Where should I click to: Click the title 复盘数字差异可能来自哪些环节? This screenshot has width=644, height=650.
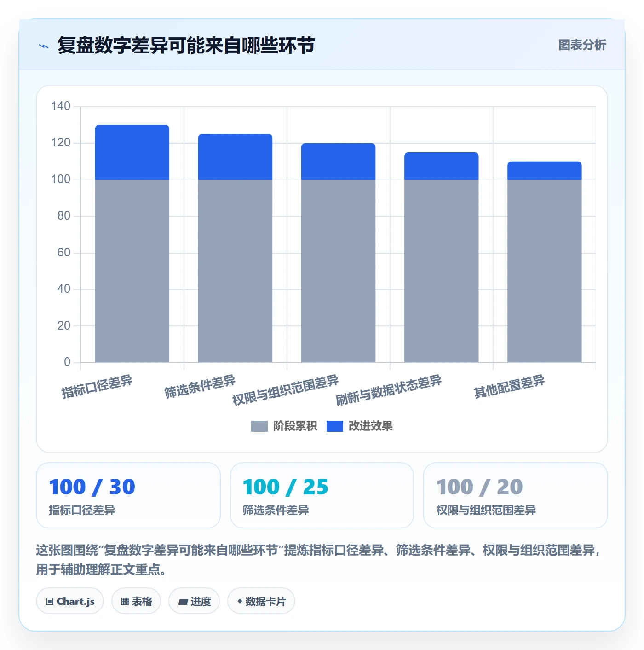pyautogui.click(x=186, y=46)
